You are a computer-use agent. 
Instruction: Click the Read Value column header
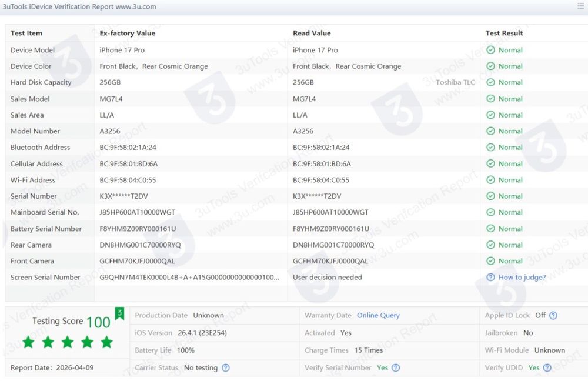click(x=312, y=33)
